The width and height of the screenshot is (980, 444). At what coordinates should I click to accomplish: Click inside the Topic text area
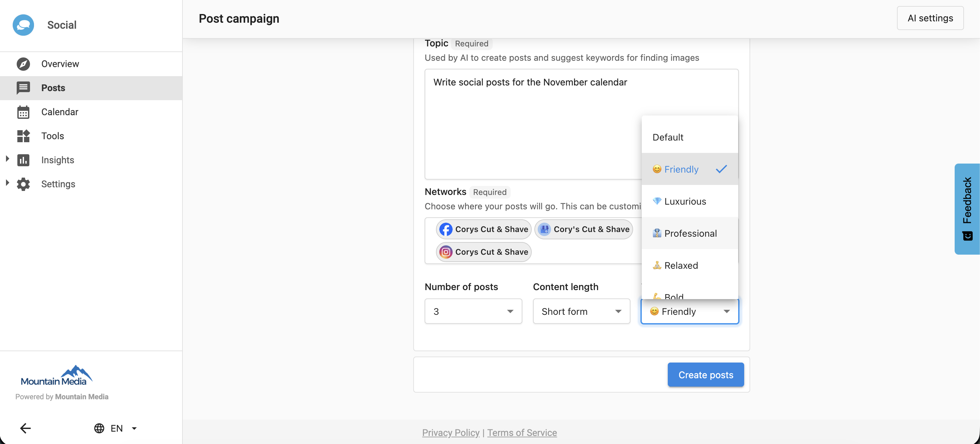(533, 126)
